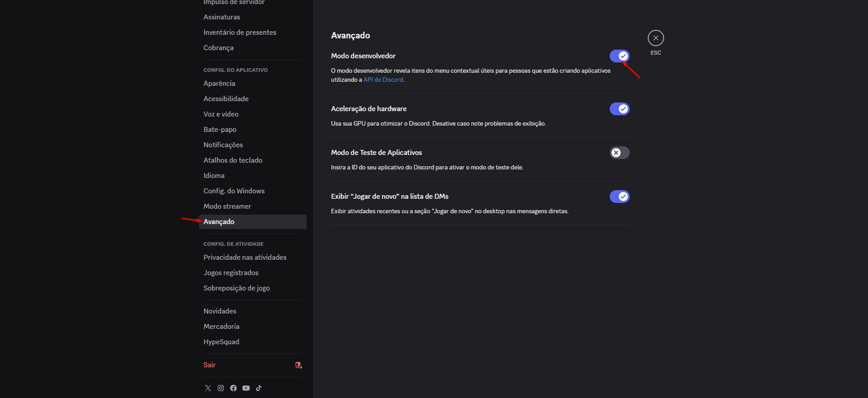Click the "Insira a ID do seu aplicativo" description

pyautogui.click(x=427, y=168)
